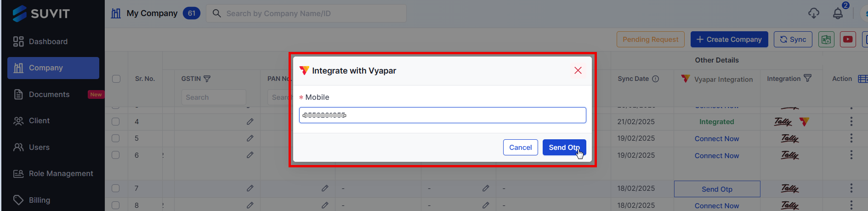Click the Sync Date info icon
Image resolution: width=868 pixels, height=211 pixels.
pyautogui.click(x=656, y=79)
